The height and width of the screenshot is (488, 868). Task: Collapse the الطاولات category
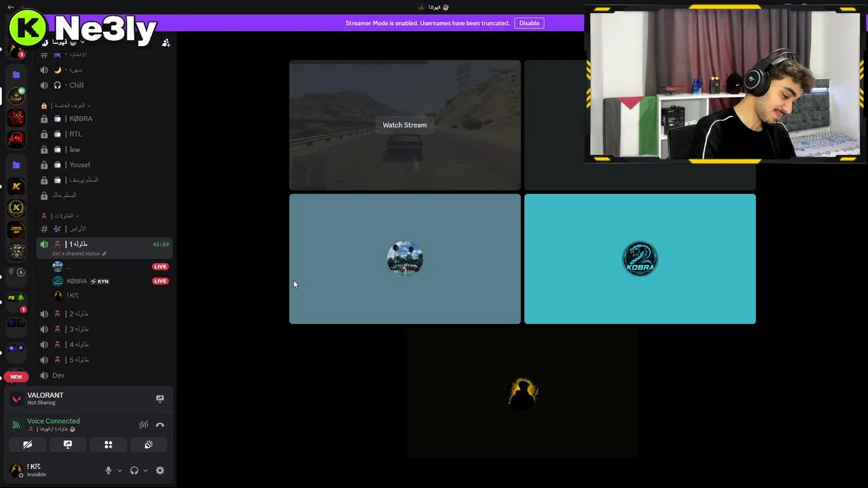pos(61,216)
